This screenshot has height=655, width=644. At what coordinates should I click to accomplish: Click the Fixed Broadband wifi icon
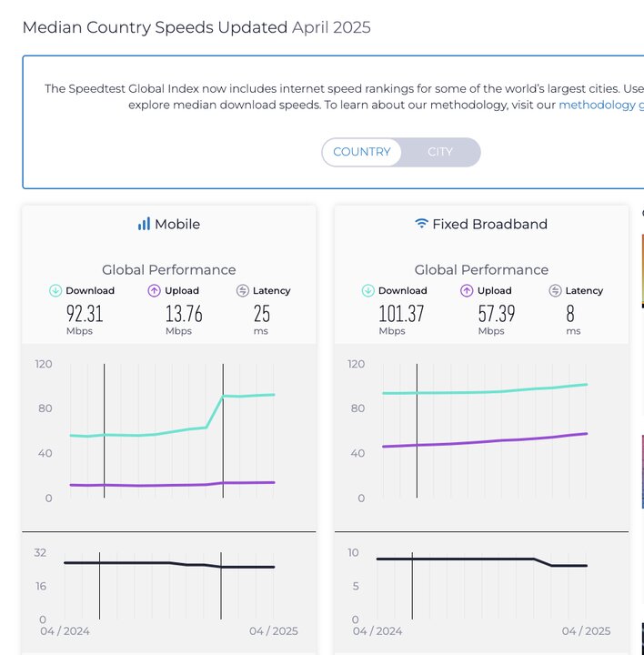(x=421, y=224)
